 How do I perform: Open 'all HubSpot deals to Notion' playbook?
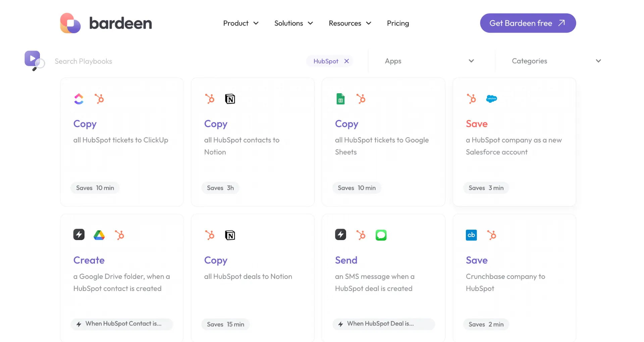point(253,278)
